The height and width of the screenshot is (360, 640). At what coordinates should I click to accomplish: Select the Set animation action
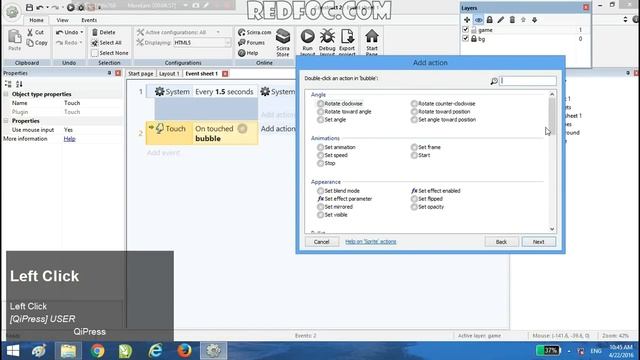tap(336, 147)
